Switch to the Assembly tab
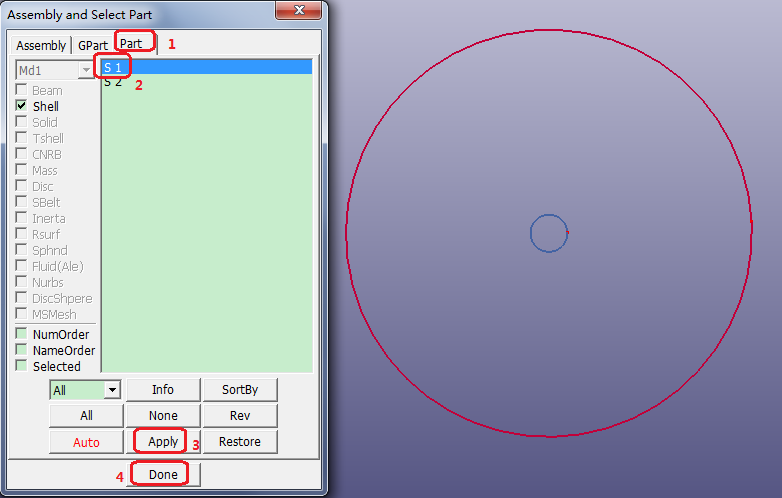 41,45
